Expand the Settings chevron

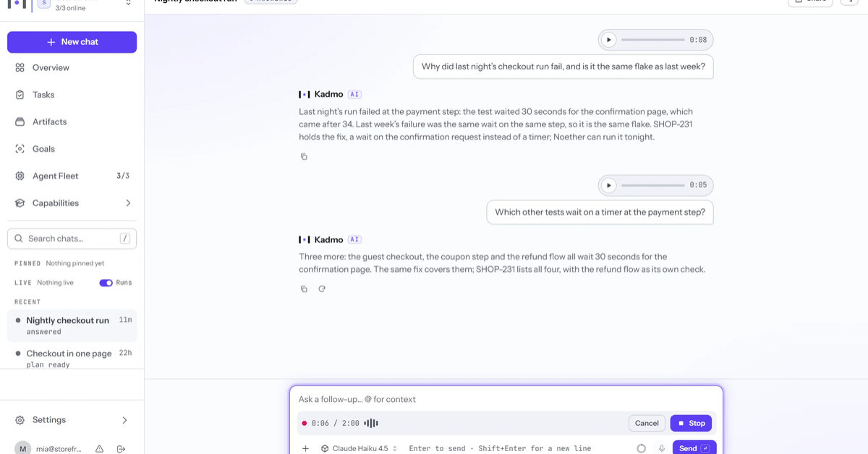(124, 420)
